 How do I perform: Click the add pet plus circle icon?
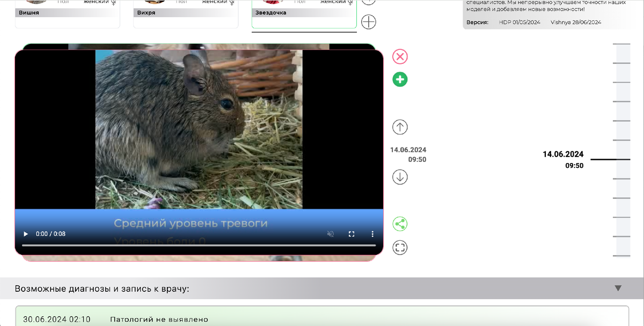(369, 22)
